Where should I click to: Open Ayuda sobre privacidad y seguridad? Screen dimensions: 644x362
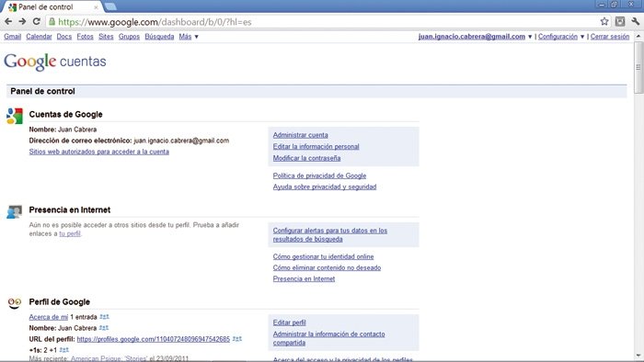point(325,187)
